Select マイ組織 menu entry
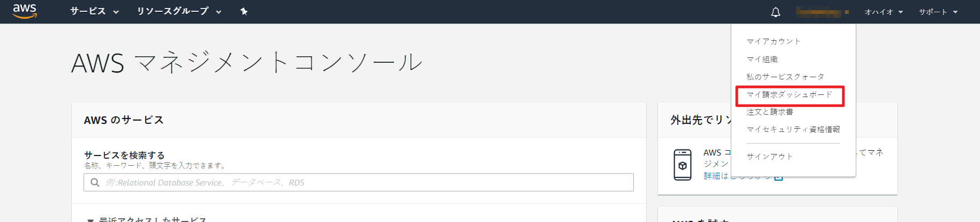The height and width of the screenshot is (222, 980). tap(762, 59)
